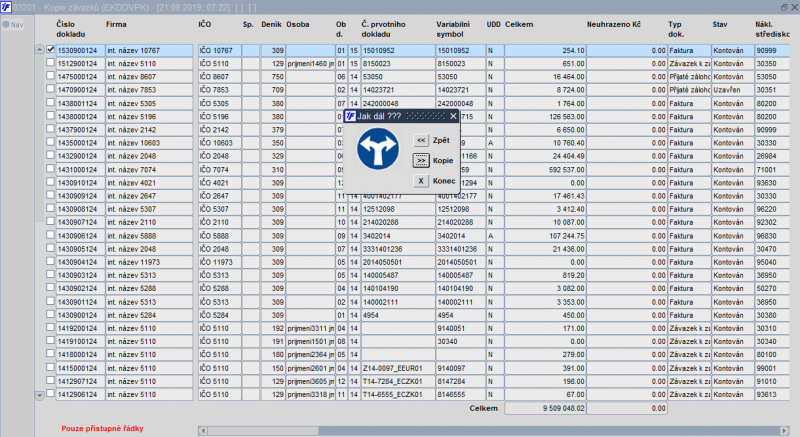Check the row 1437900124 checkbox
Image resolution: width=800 pixels, height=437 pixels.
(50, 128)
